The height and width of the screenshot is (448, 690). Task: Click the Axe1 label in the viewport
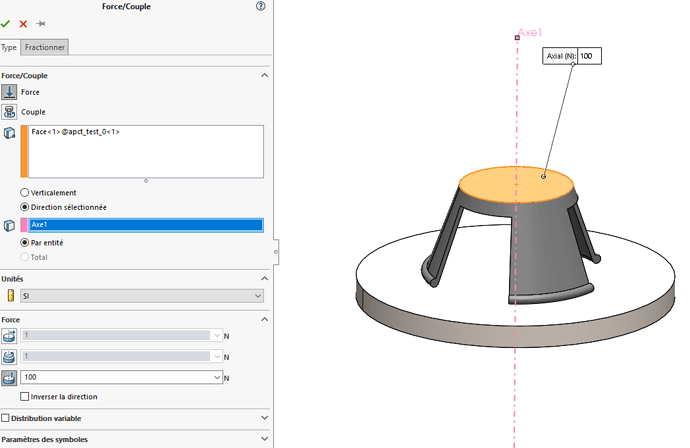tap(530, 33)
